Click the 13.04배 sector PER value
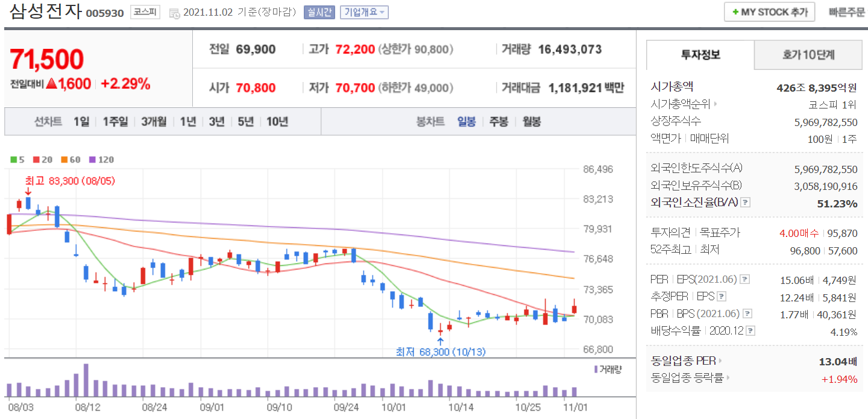 pyautogui.click(x=837, y=362)
